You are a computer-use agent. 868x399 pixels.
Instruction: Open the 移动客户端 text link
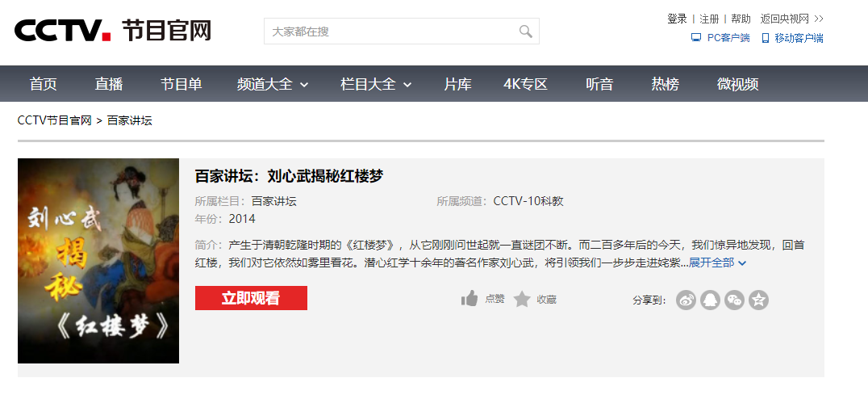coord(799,38)
